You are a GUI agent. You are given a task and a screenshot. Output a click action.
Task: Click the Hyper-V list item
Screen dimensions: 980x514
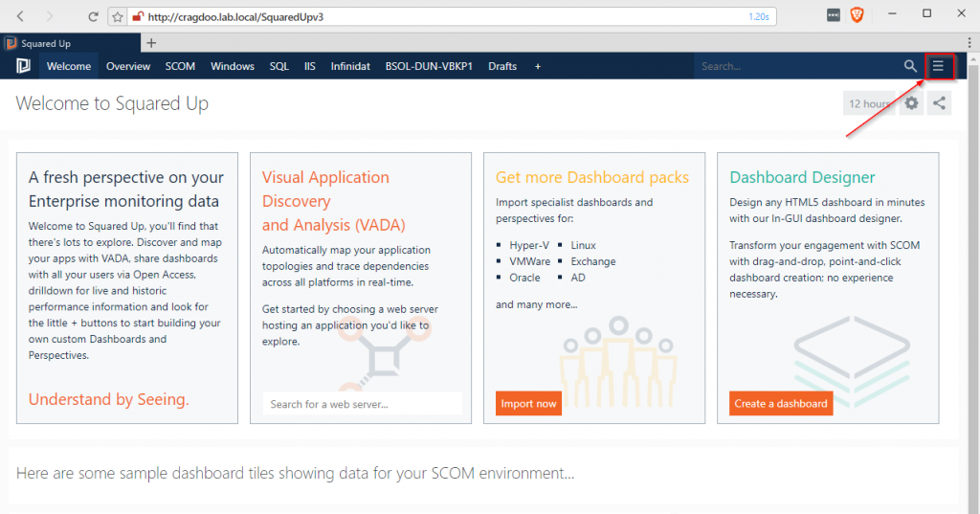coord(528,245)
